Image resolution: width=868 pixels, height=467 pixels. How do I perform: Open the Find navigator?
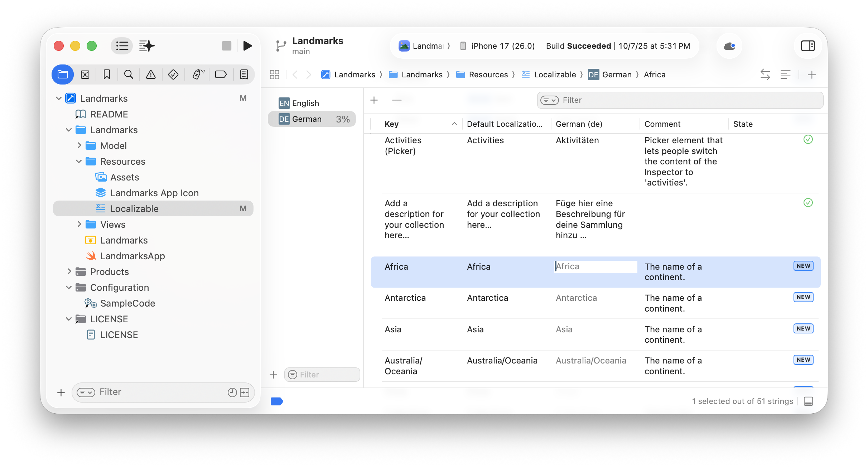tap(129, 74)
